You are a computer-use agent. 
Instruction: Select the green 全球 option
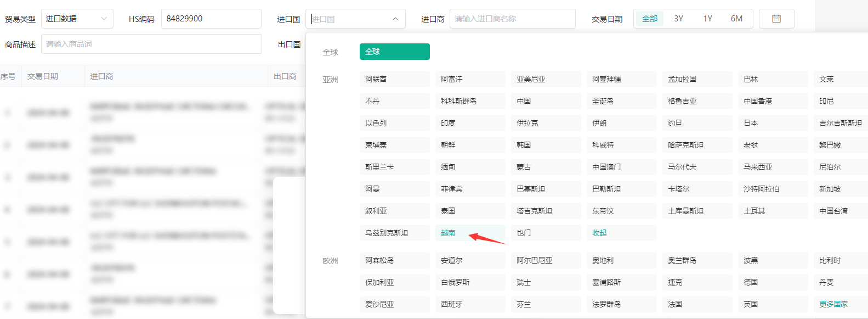coord(394,52)
